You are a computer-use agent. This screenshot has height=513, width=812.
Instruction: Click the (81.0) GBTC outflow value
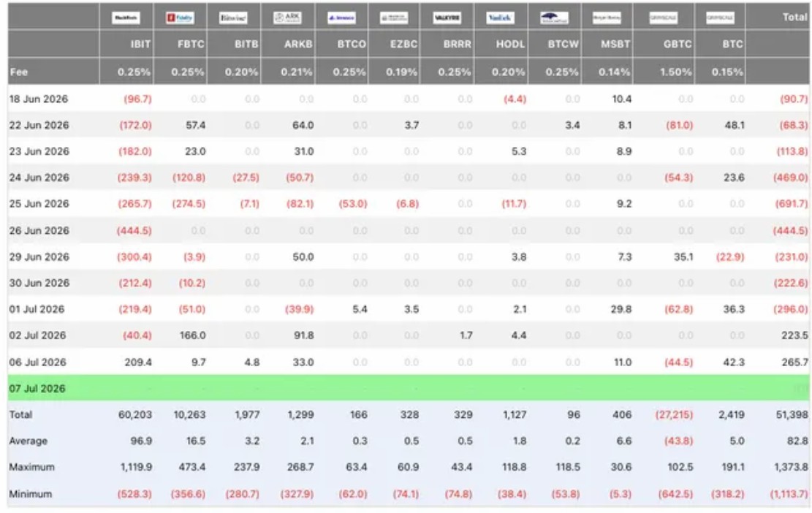[680, 125]
